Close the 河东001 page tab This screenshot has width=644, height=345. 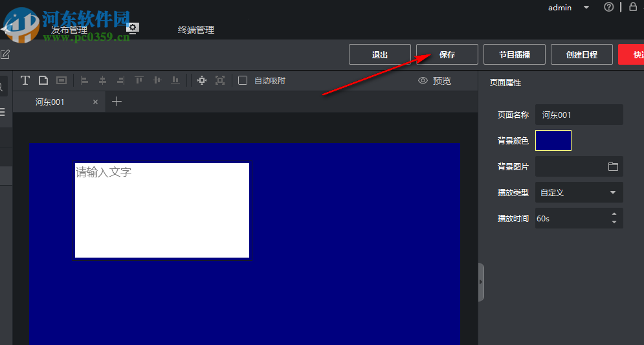(95, 102)
